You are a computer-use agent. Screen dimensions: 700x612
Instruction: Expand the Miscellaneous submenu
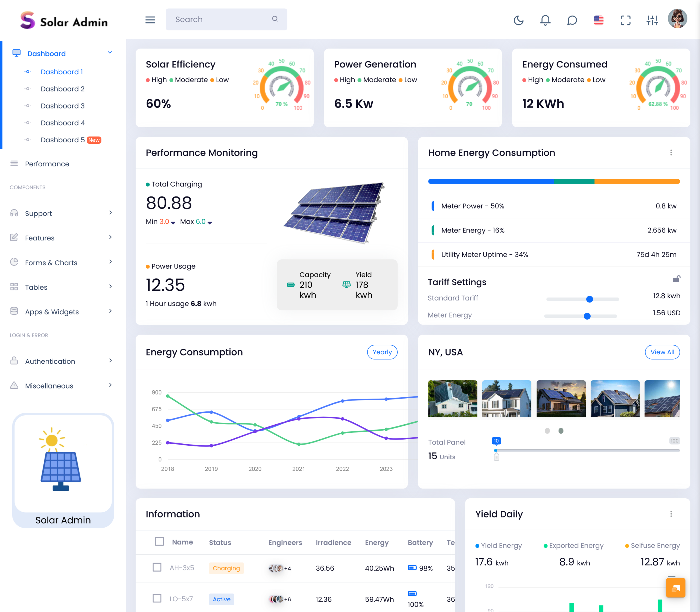coord(110,385)
